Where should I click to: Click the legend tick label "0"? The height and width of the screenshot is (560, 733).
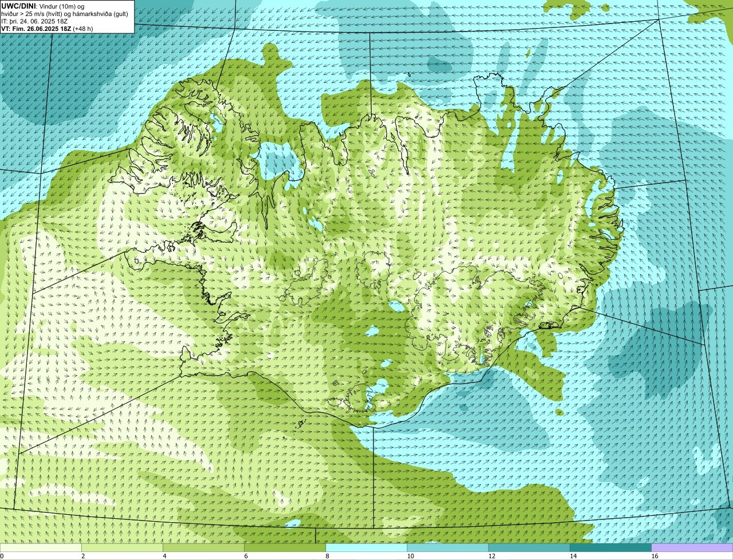2,556
